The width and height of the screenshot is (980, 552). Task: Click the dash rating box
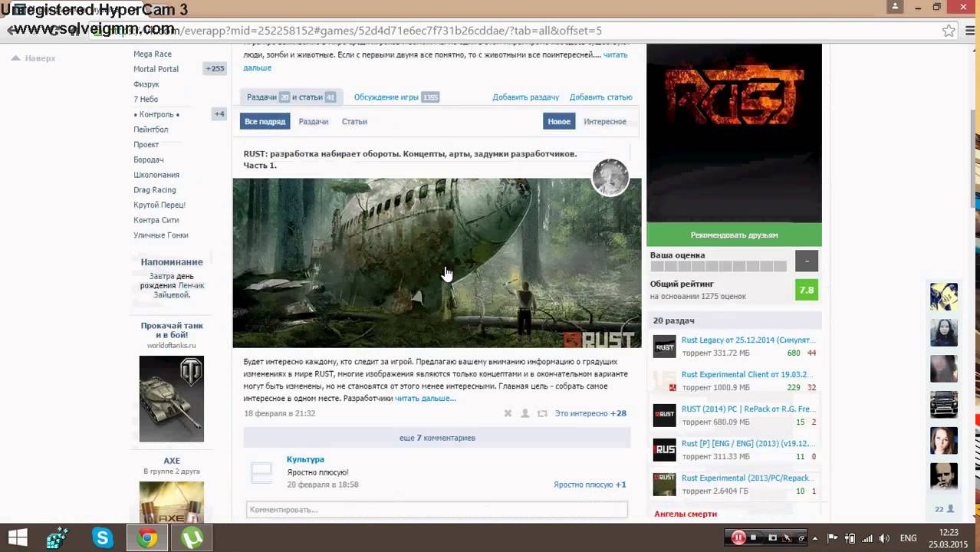click(x=807, y=261)
